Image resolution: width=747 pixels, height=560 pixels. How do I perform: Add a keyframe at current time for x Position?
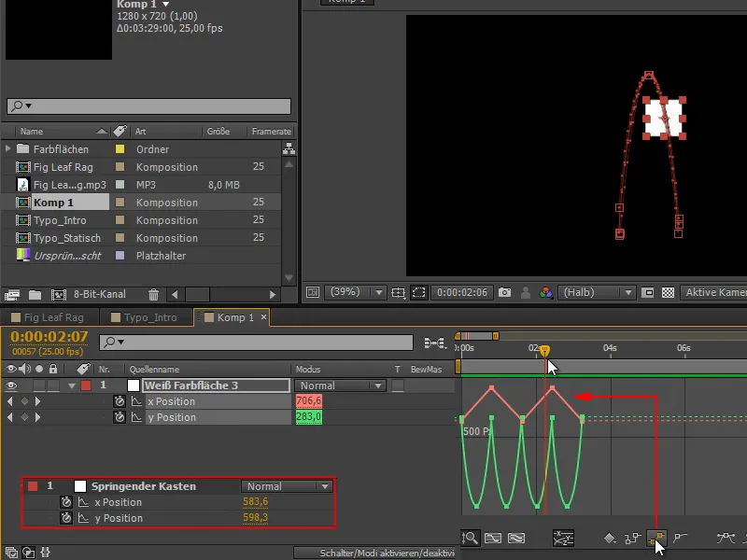(24, 401)
